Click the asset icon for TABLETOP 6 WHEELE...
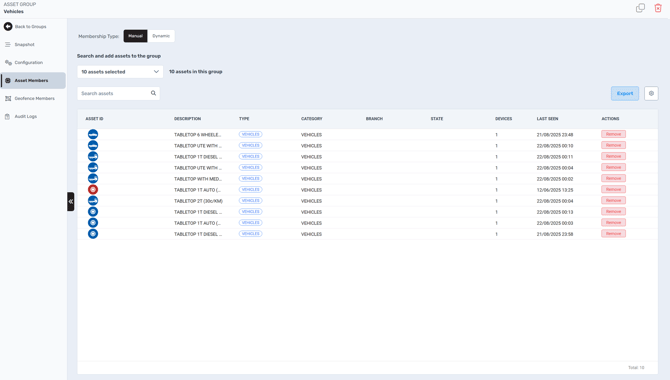 pos(93,134)
